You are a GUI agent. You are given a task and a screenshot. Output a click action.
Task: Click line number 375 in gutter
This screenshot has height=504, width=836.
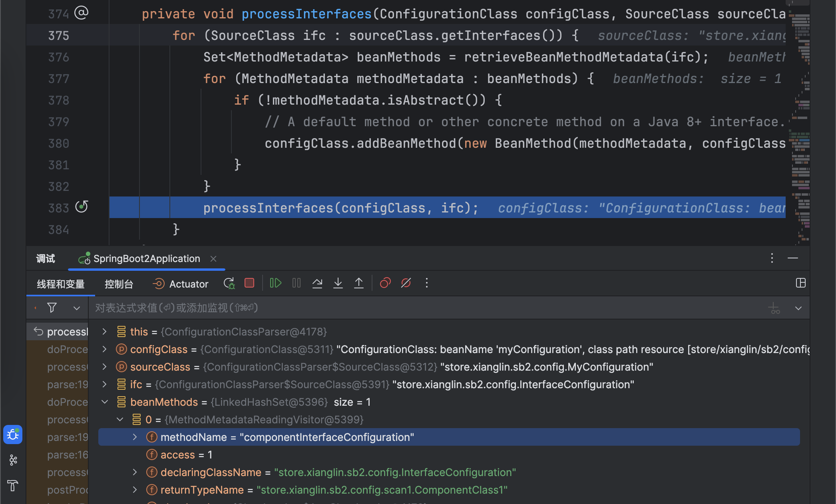59,36
